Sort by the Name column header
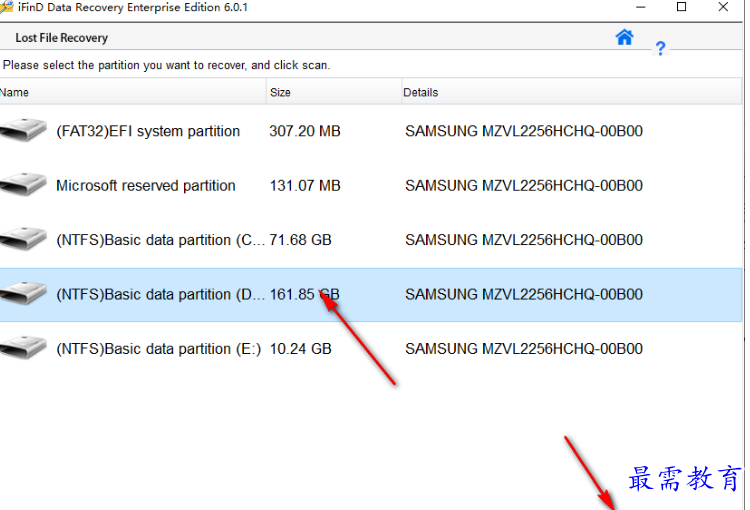This screenshot has width=750, height=510. click(x=133, y=92)
